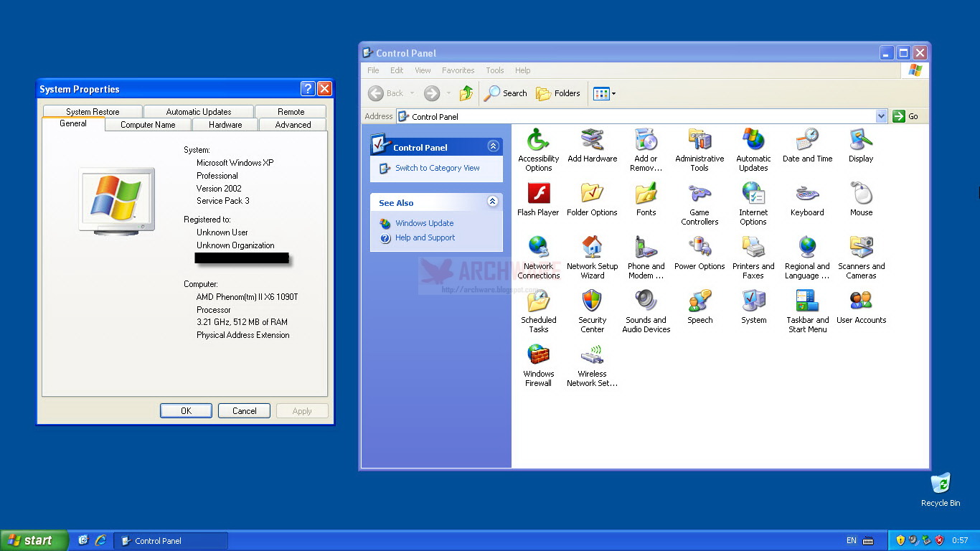
Task: Click the Switch to Category View link
Action: tap(438, 168)
